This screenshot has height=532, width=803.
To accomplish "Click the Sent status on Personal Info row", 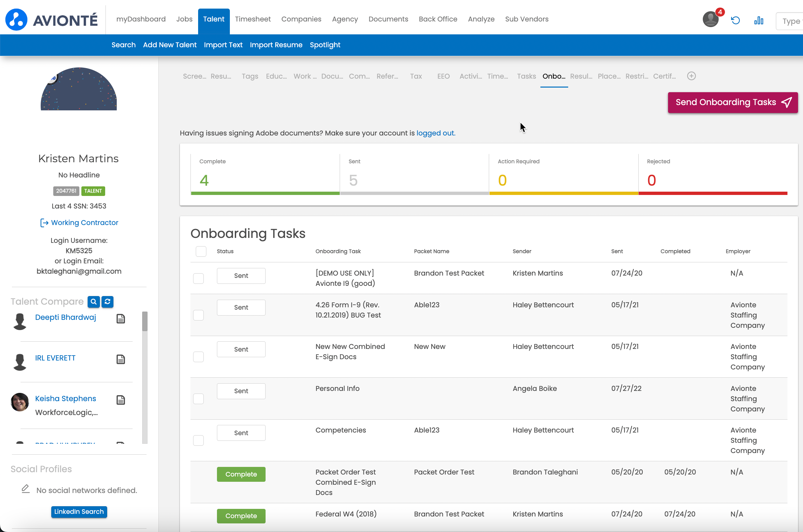I will [241, 391].
